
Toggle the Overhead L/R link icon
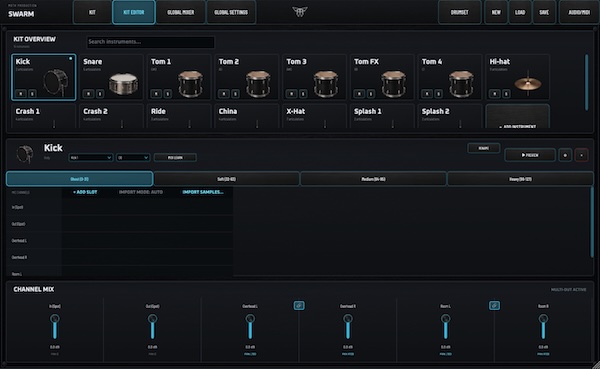(x=299, y=305)
